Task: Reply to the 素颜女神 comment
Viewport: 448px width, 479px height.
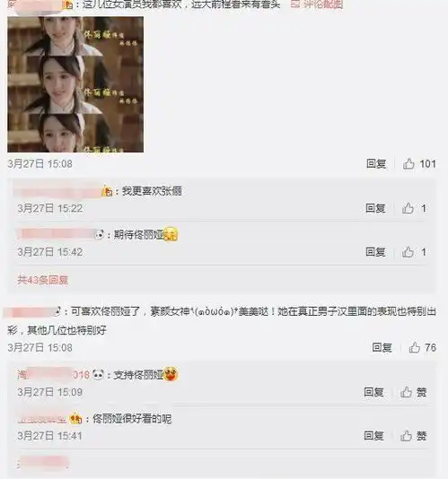Action: click(x=382, y=347)
